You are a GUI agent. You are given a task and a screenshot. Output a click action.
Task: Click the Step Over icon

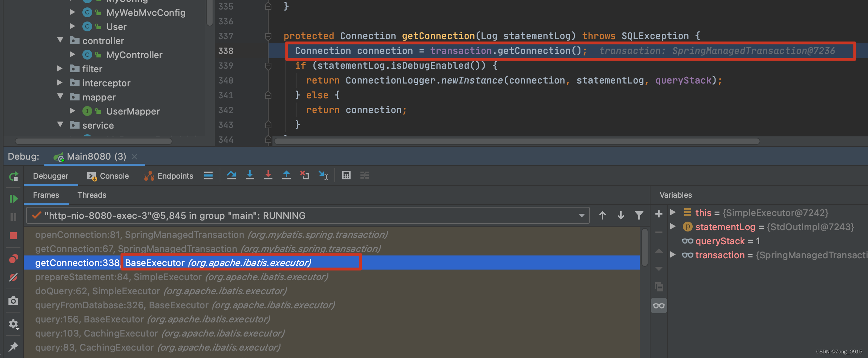coord(231,175)
